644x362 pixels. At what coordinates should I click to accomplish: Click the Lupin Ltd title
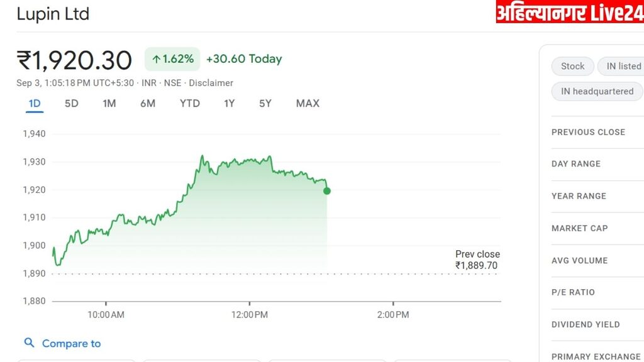[53, 14]
